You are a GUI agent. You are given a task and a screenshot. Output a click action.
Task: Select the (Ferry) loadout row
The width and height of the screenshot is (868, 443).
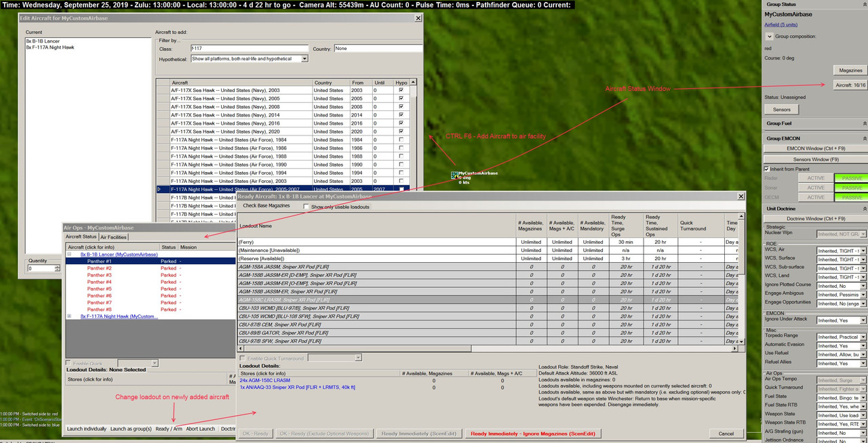tap(488, 242)
